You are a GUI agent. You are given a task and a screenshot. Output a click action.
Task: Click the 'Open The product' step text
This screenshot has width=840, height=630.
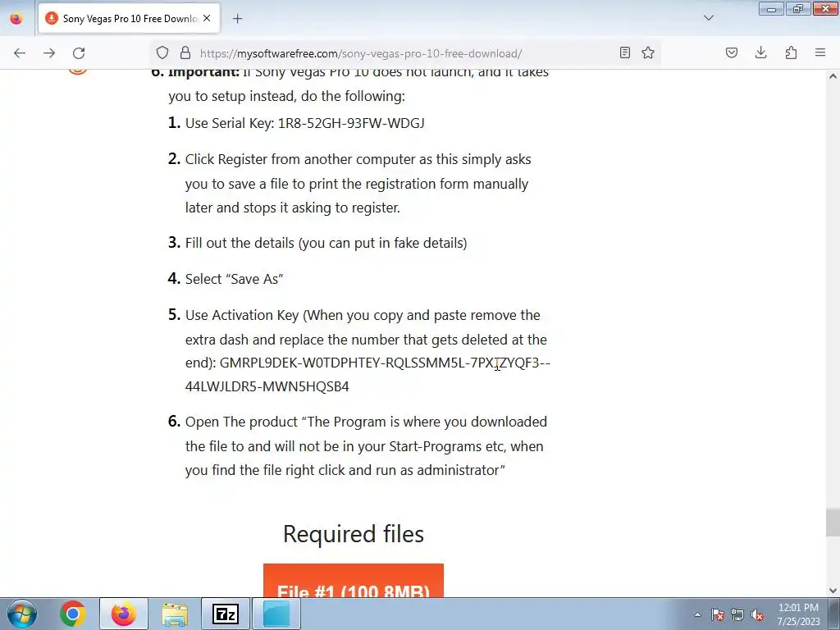coord(366,445)
